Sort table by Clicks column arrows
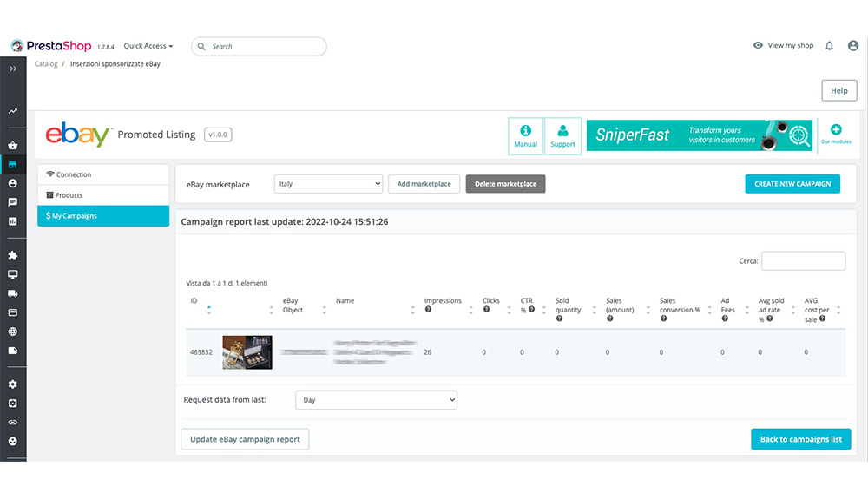The width and height of the screenshot is (868, 499). click(510, 310)
